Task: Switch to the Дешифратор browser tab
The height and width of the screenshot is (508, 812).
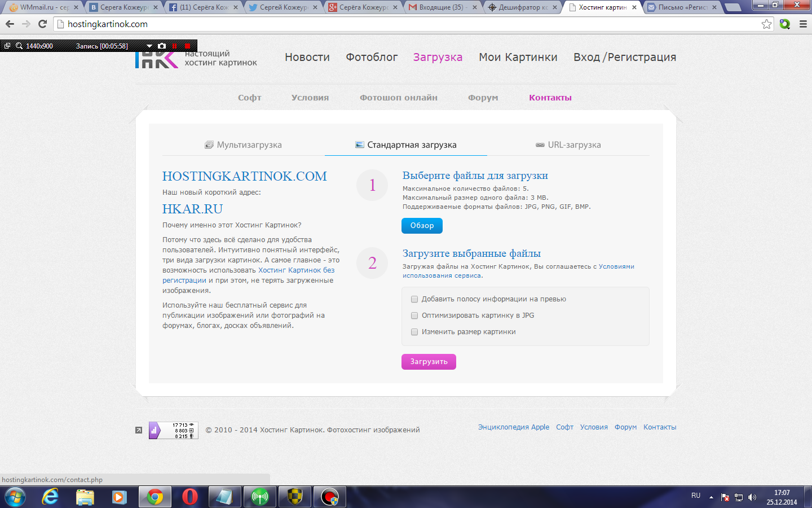Action: 523,7
